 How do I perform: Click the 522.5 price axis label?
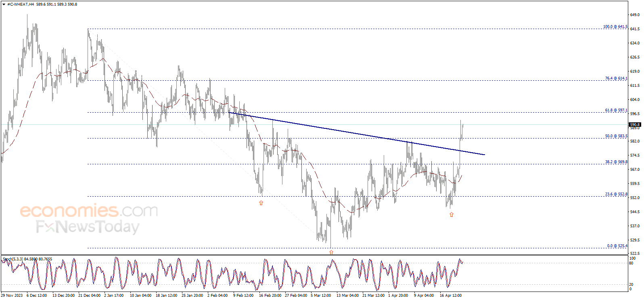point(635,254)
